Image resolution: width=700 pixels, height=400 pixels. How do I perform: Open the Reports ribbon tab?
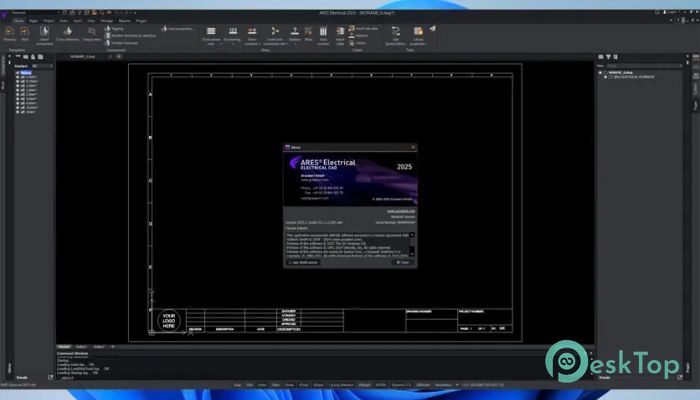click(x=125, y=21)
